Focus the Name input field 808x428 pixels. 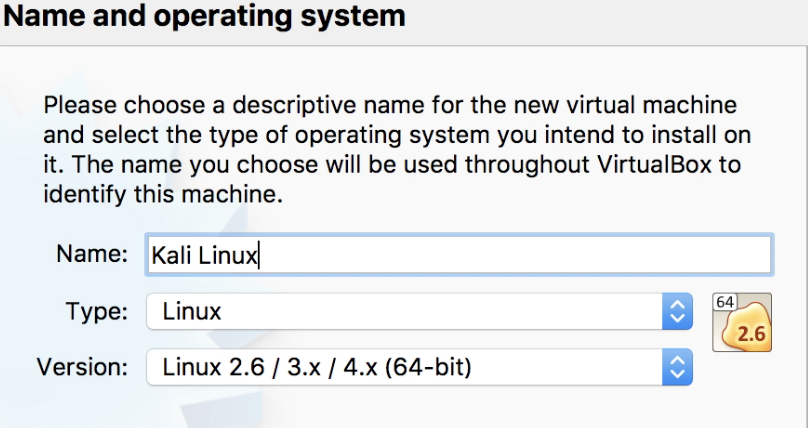459,255
